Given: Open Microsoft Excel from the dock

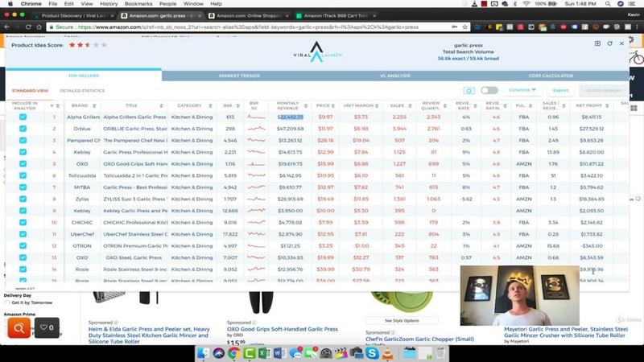Looking at the screenshot, I should coord(264,353).
